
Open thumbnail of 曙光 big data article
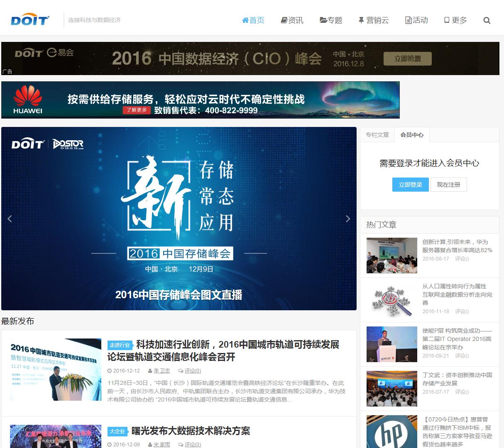(56, 436)
